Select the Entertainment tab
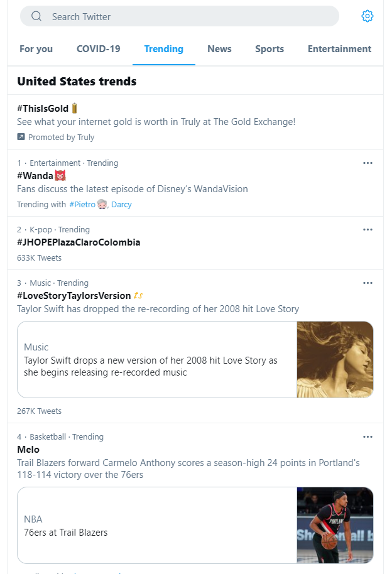The width and height of the screenshot is (392, 574). pos(339,49)
